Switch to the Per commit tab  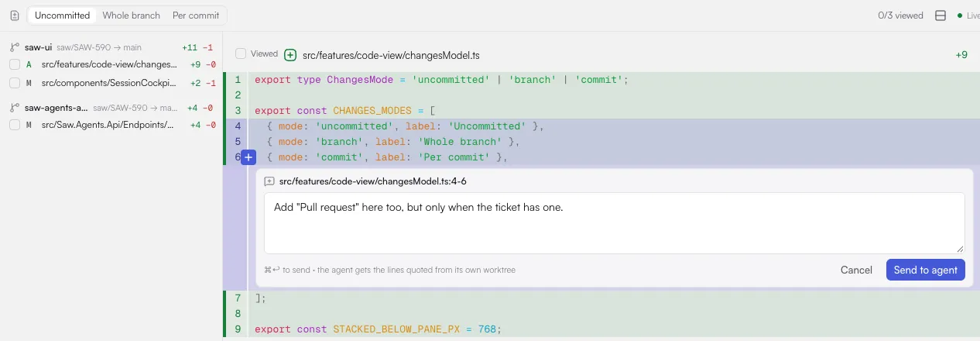195,15
